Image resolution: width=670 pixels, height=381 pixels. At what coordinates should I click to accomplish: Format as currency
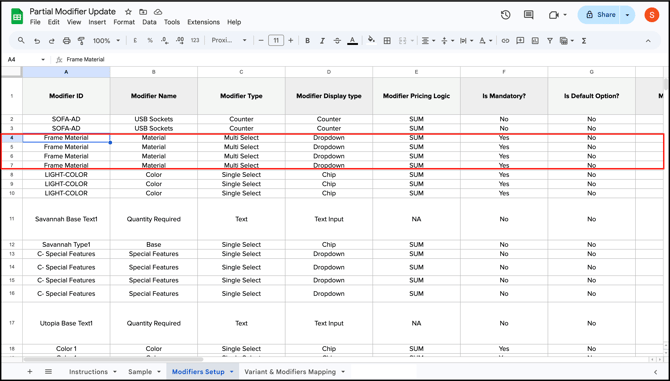click(135, 41)
